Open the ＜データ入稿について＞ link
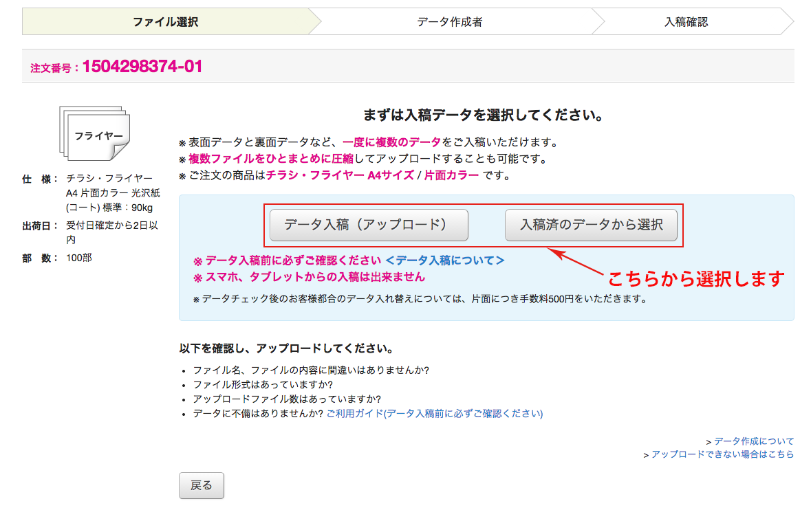811x532 pixels. pos(444,261)
